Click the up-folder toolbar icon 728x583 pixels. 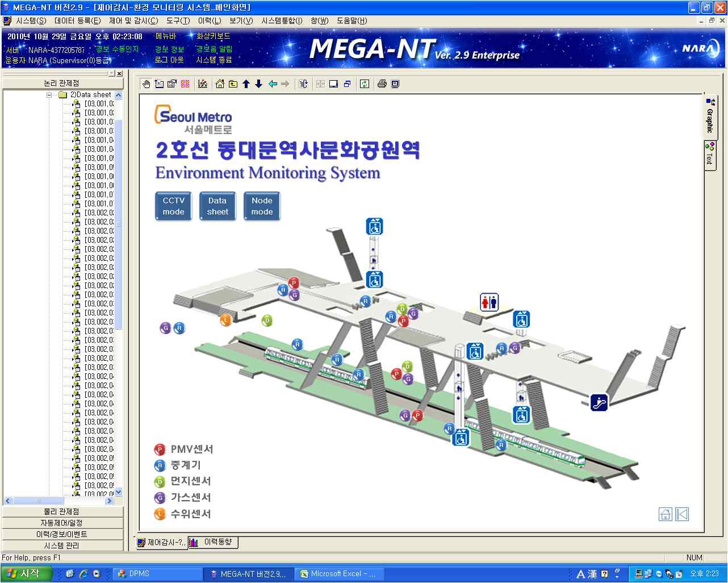coord(233,84)
